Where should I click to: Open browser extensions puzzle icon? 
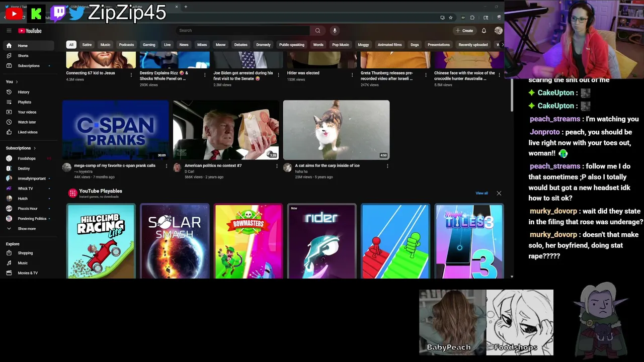click(472, 18)
